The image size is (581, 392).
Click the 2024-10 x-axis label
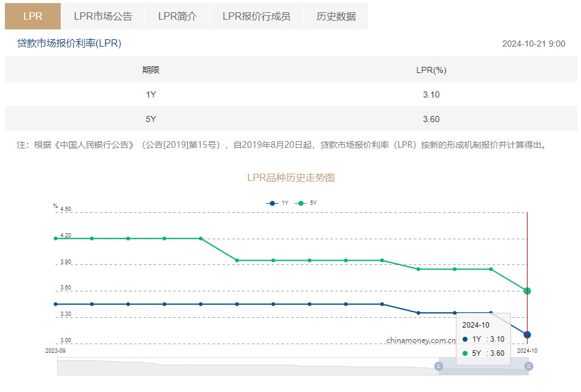coord(527,350)
